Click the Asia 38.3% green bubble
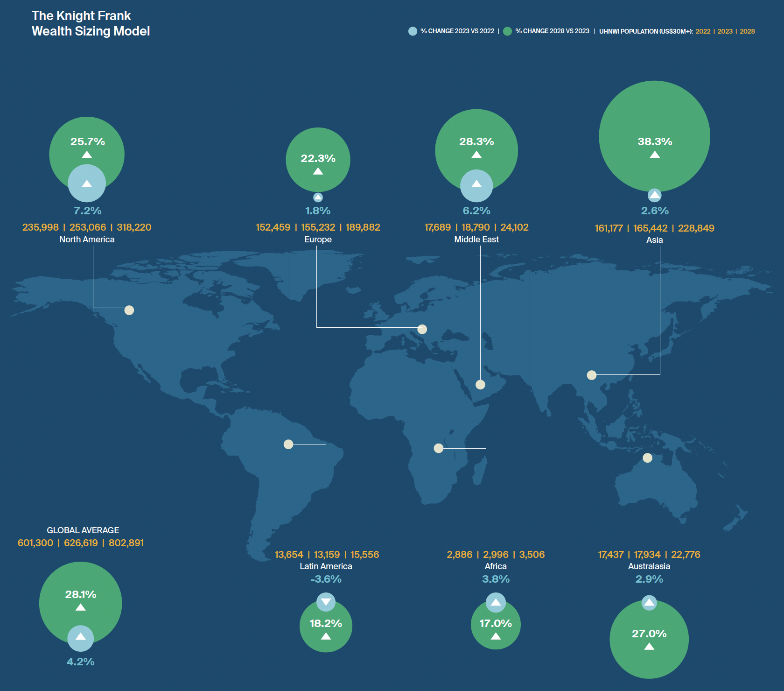784x691 pixels. point(655,136)
